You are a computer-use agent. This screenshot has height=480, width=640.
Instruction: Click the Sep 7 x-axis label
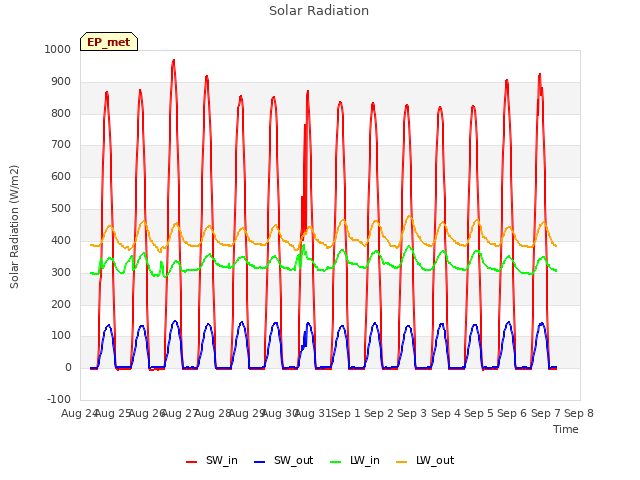pos(546,413)
